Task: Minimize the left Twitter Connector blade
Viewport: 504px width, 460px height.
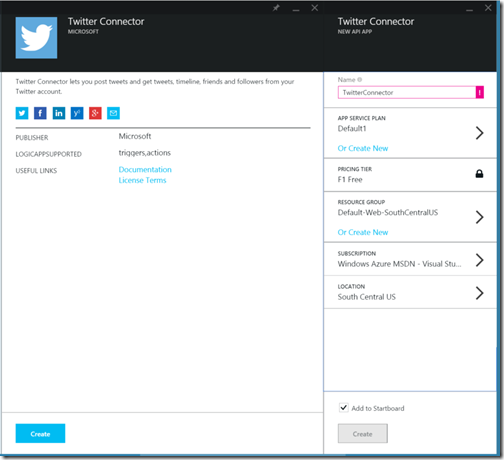Action: tap(296, 9)
